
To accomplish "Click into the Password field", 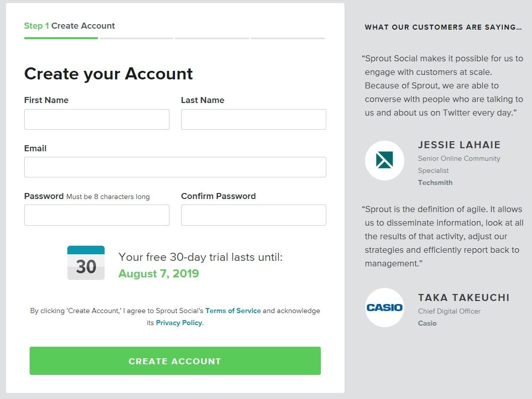I will tap(97, 215).
